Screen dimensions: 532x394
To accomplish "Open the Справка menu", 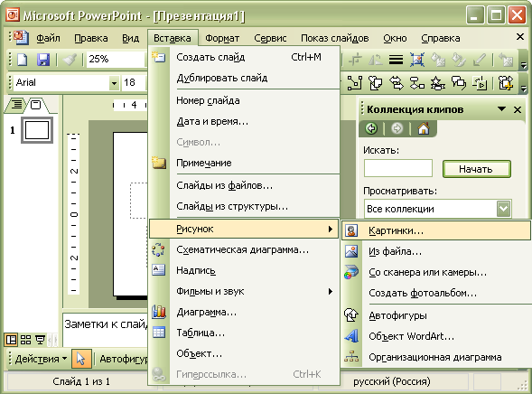I will click(441, 38).
